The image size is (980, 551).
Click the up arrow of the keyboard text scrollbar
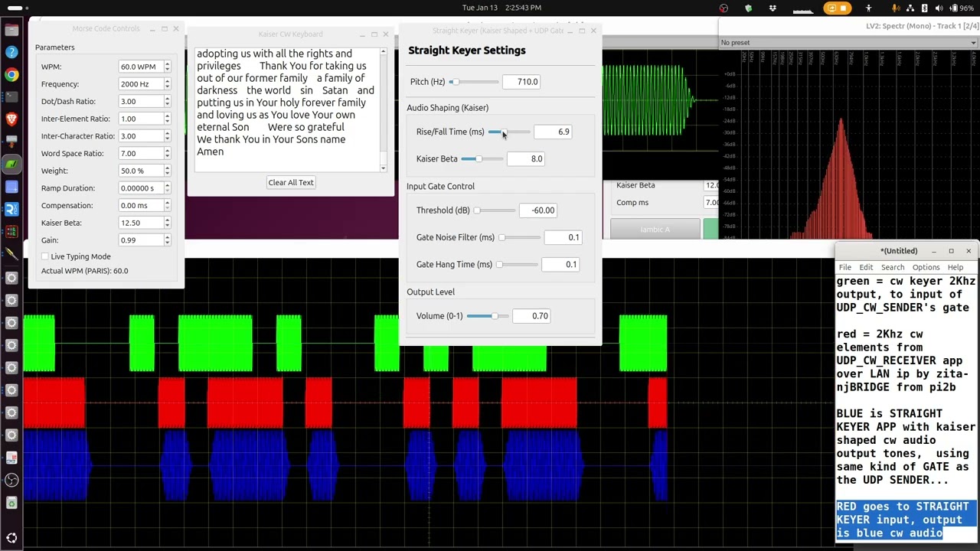click(384, 53)
